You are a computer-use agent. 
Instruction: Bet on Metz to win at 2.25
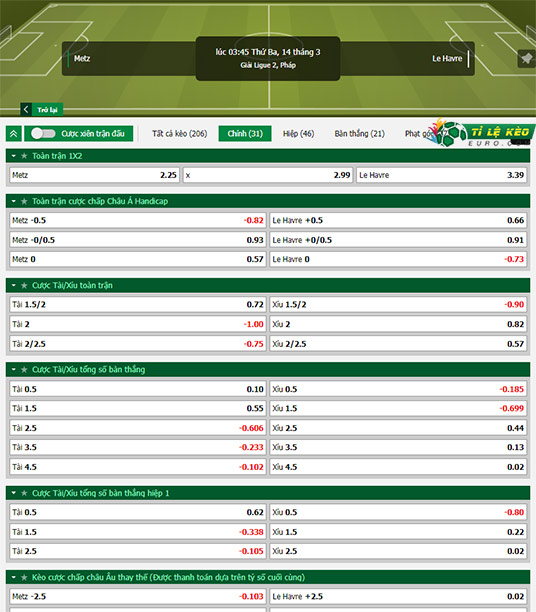click(x=94, y=175)
